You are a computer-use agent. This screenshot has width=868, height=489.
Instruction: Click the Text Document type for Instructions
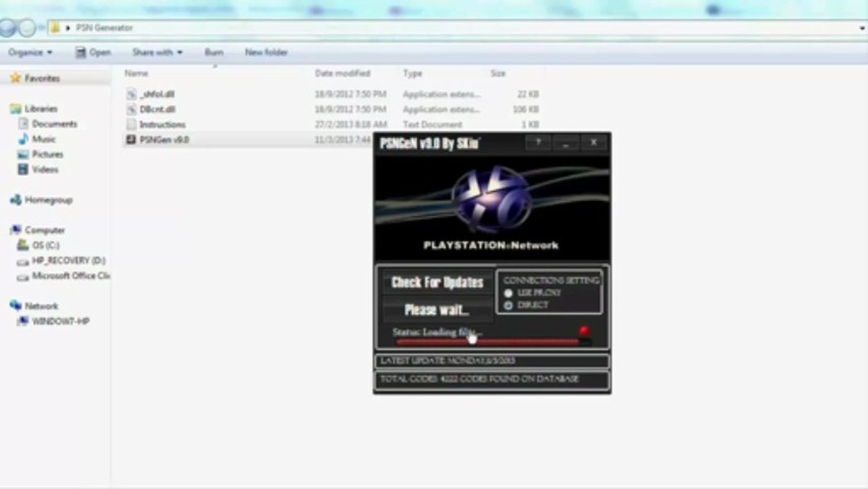coord(432,124)
